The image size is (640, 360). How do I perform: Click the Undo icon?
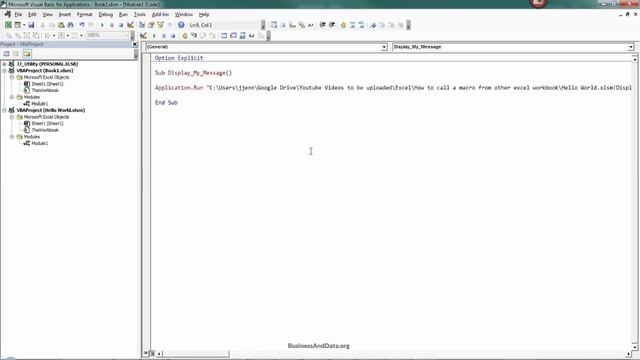click(x=82, y=25)
